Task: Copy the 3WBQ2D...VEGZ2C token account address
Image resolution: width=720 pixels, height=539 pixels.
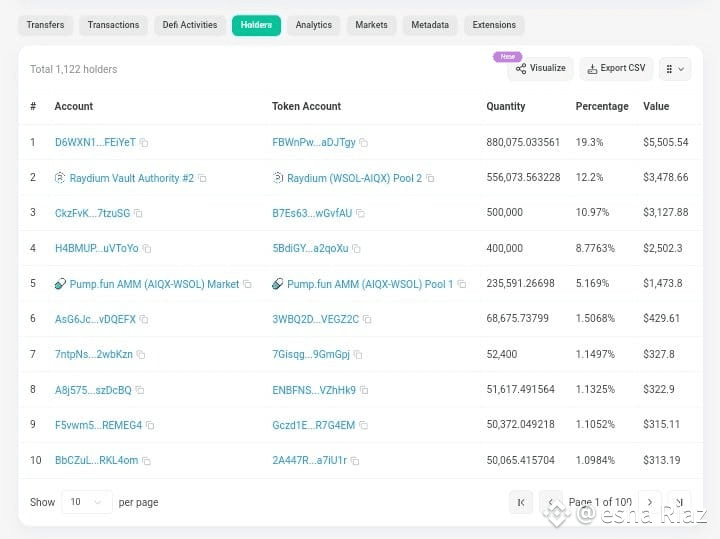Action: pos(367,319)
